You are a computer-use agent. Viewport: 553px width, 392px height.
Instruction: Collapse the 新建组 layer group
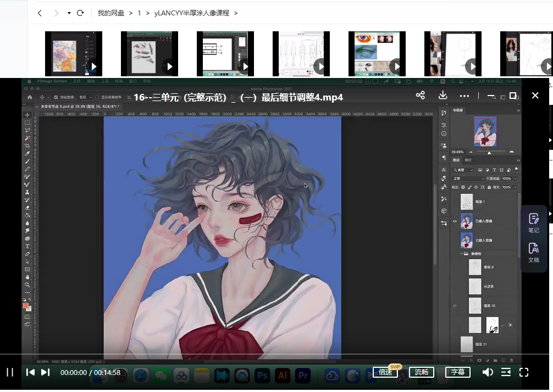[462, 254]
